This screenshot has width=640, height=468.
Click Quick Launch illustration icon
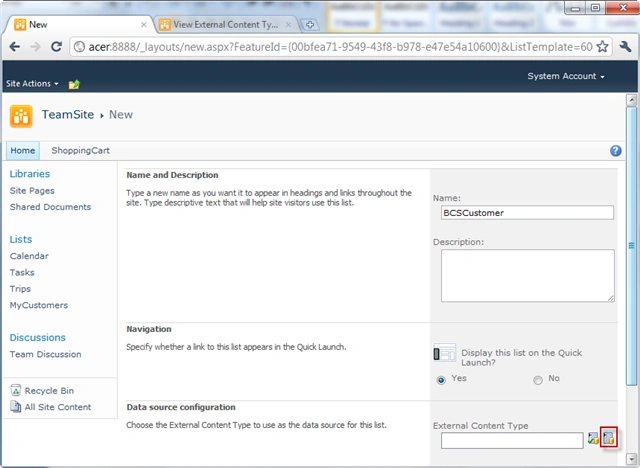point(444,353)
